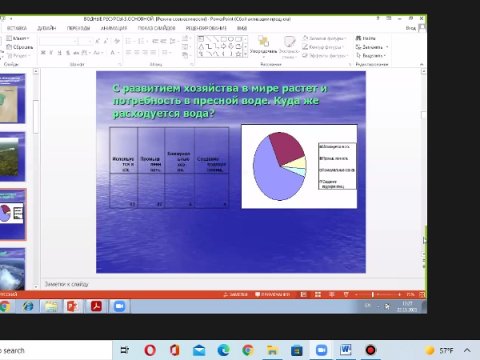Collapse the ribbon with the arrow
480x360 pixels.
pyautogui.click(x=421, y=64)
